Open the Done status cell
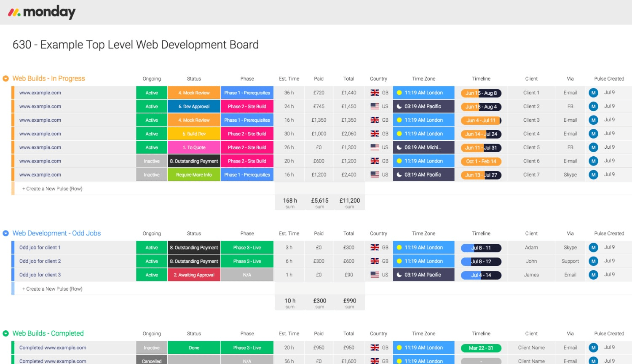Image resolution: width=632 pixels, height=364 pixels. pos(194,348)
